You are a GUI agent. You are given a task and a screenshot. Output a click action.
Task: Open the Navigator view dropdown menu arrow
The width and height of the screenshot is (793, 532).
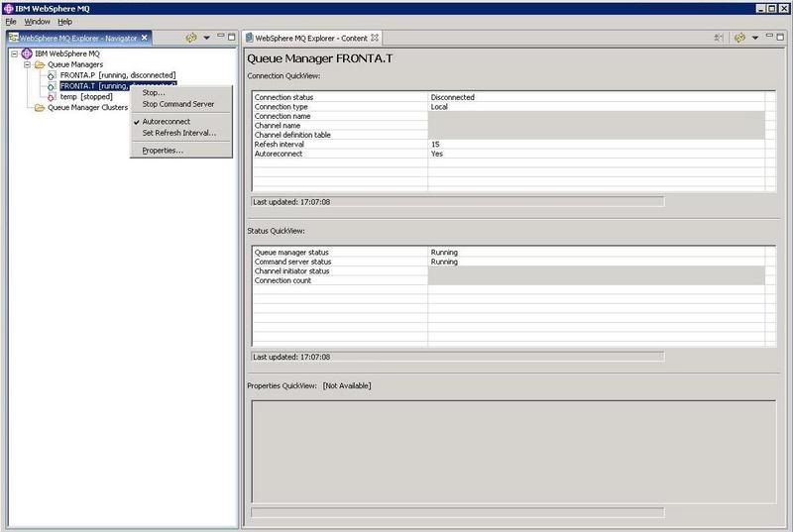point(206,38)
